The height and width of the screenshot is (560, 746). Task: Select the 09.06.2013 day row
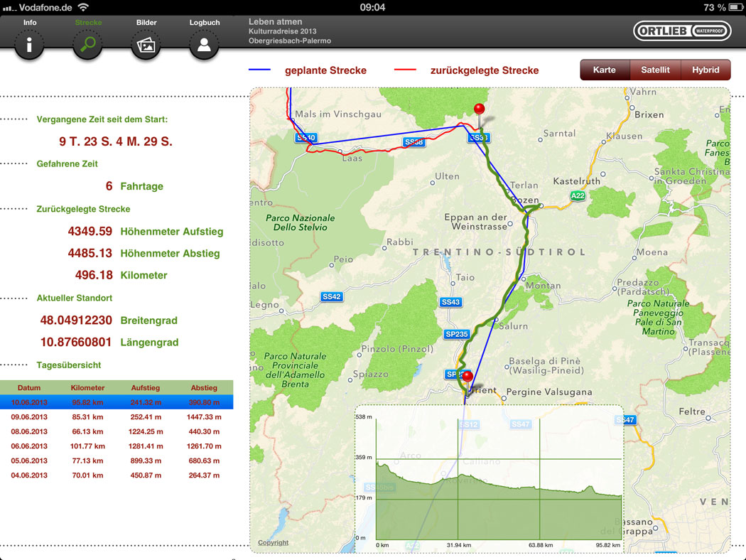point(117,416)
